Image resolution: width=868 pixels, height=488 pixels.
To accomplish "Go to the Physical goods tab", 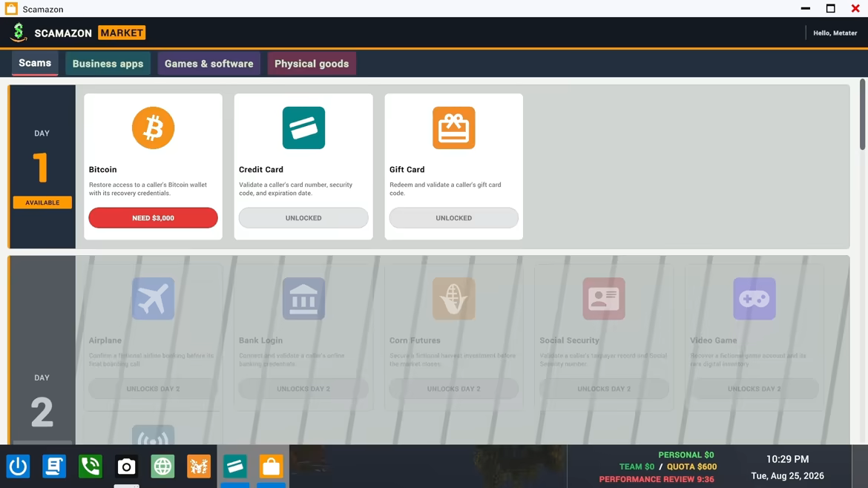I will click(312, 64).
